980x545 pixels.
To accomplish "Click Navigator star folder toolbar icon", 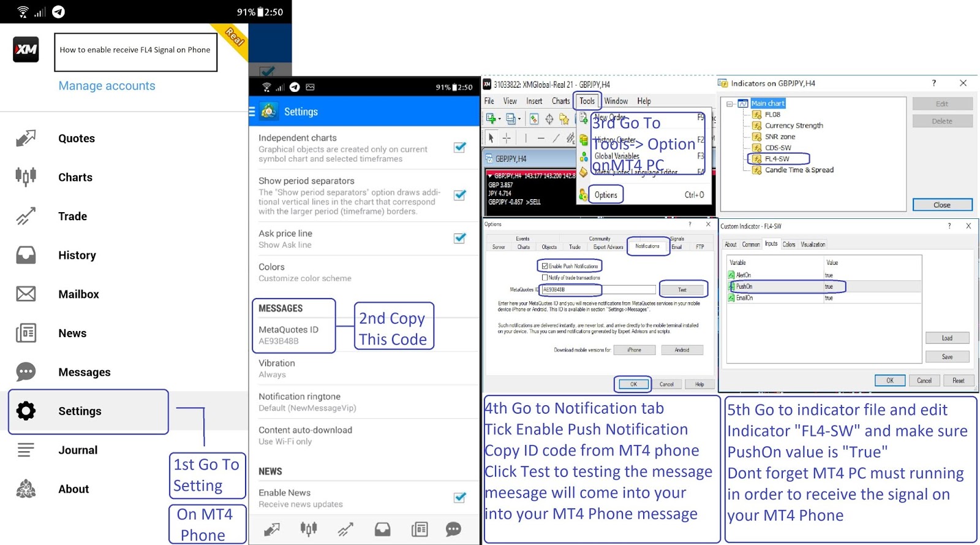I will 564,118.
